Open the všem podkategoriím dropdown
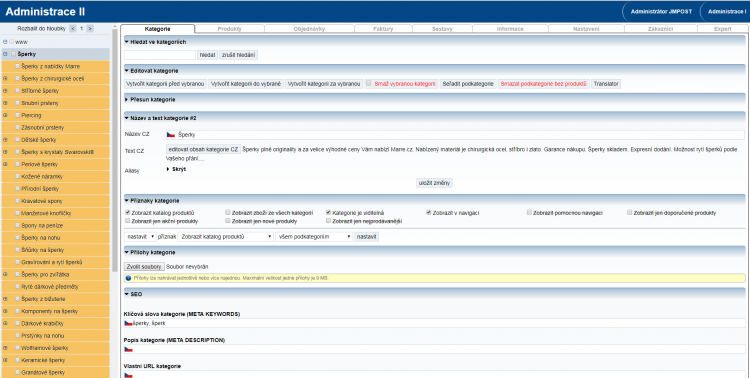Screen dimensions: 750x378 pyautogui.click(x=314, y=237)
